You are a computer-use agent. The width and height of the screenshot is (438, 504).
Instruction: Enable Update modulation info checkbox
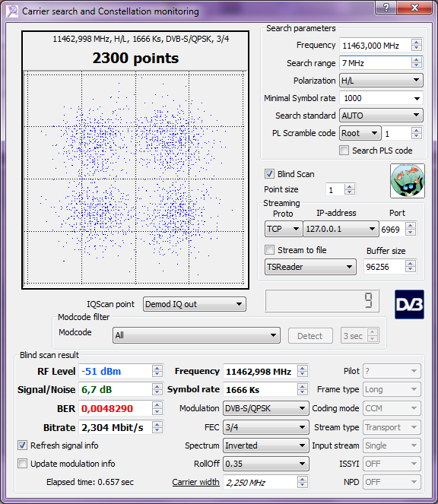pos(22,464)
